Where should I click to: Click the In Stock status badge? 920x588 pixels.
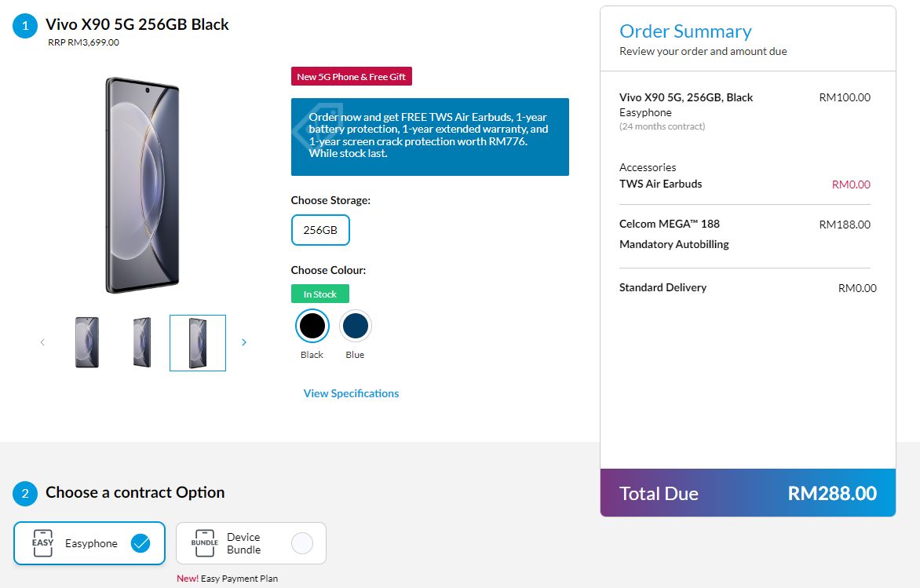[x=319, y=294]
